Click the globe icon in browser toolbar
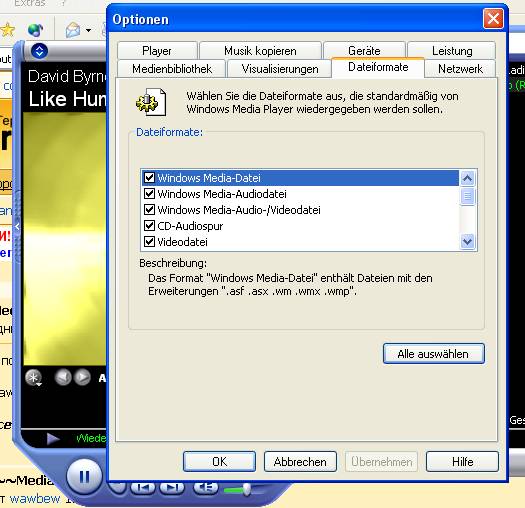 click(35, 30)
